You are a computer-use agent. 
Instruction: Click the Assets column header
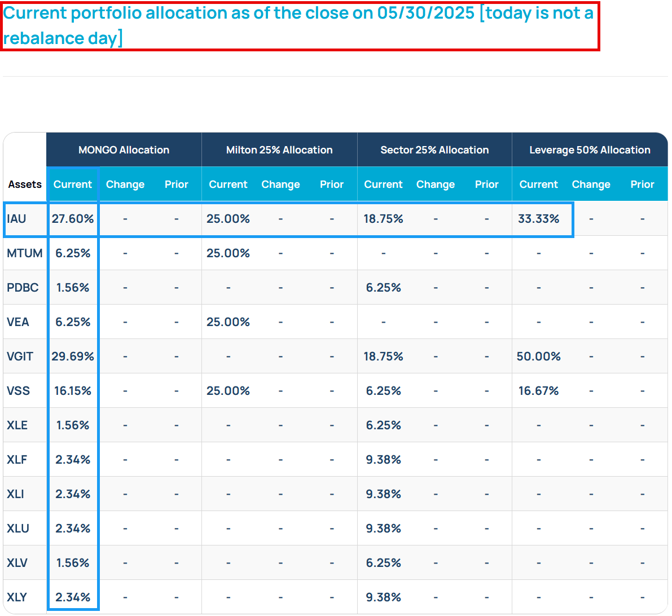pyautogui.click(x=25, y=184)
